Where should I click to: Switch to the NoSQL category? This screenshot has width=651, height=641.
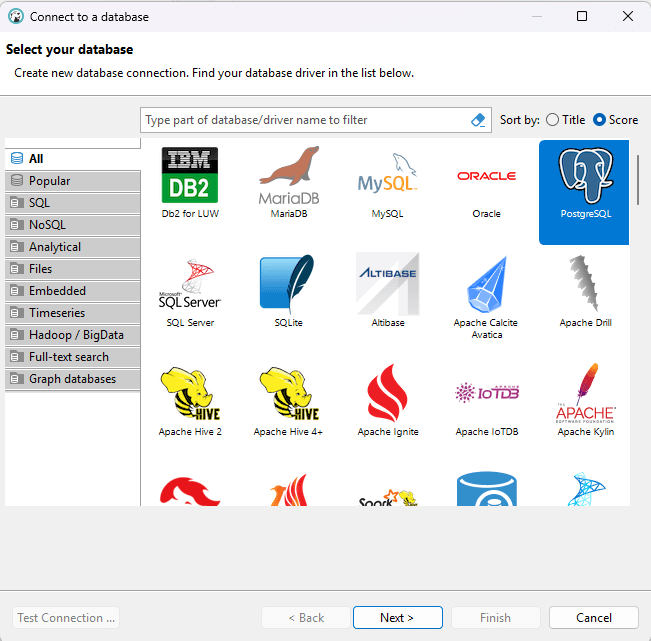72,225
